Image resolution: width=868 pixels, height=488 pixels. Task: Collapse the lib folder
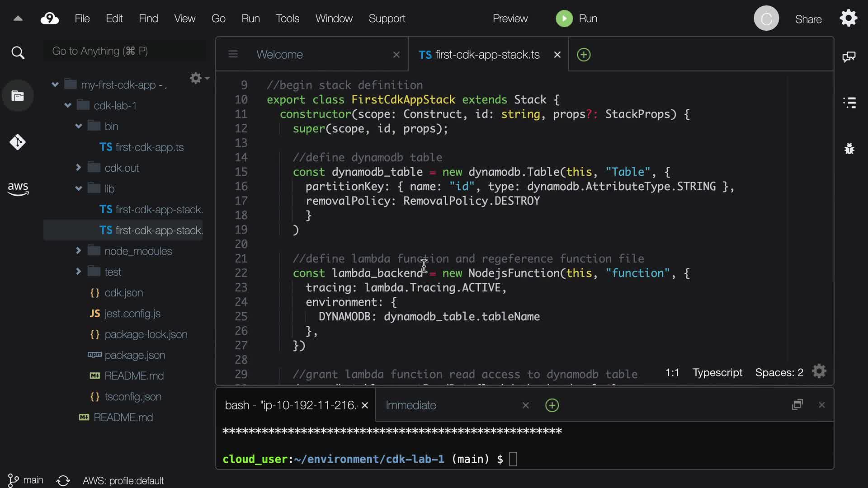click(79, 188)
